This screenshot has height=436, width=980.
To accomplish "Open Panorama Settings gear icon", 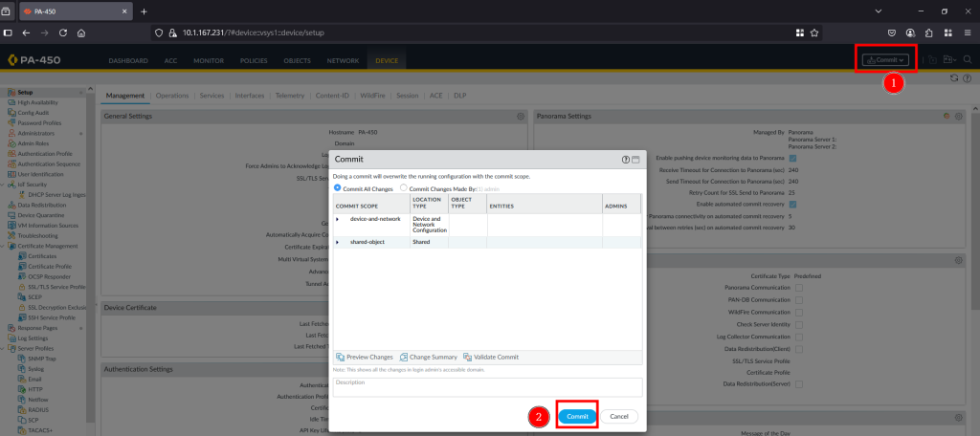I will [959, 117].
